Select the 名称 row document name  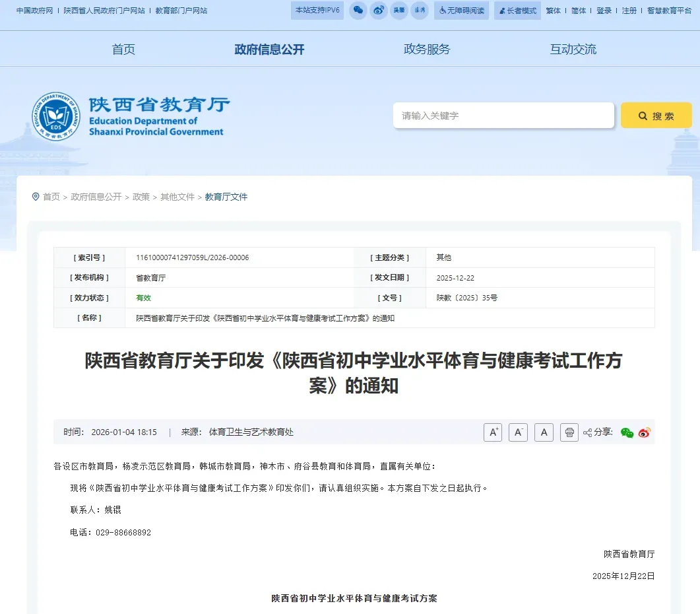(x=265, y=318)
